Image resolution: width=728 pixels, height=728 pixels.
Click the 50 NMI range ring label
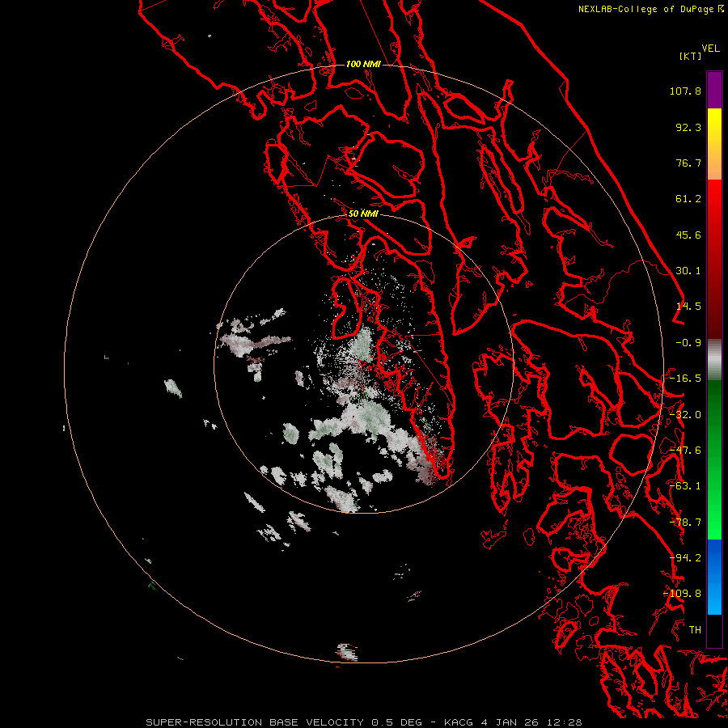click(363, 214)
